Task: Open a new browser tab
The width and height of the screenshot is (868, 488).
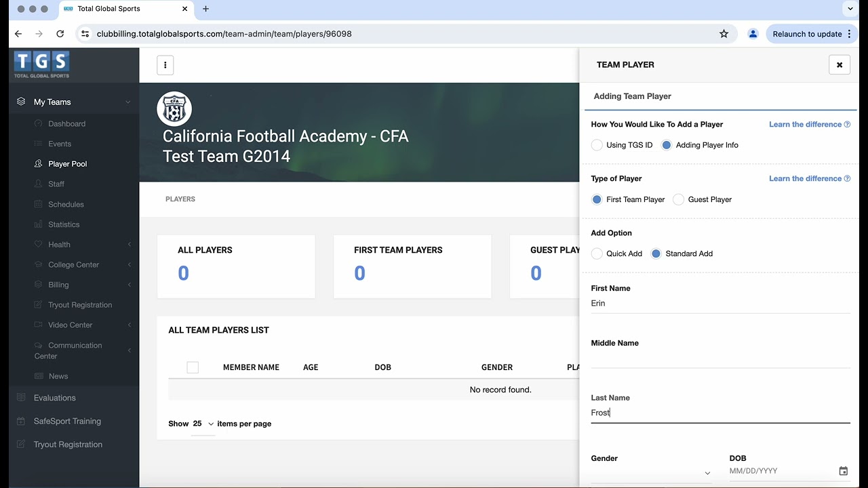Action: point(205,9)
